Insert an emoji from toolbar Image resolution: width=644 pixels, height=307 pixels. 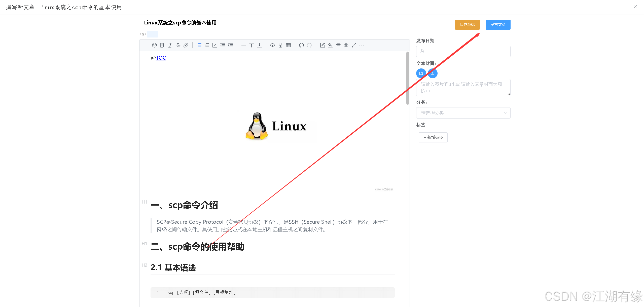(x=154, y=45)
